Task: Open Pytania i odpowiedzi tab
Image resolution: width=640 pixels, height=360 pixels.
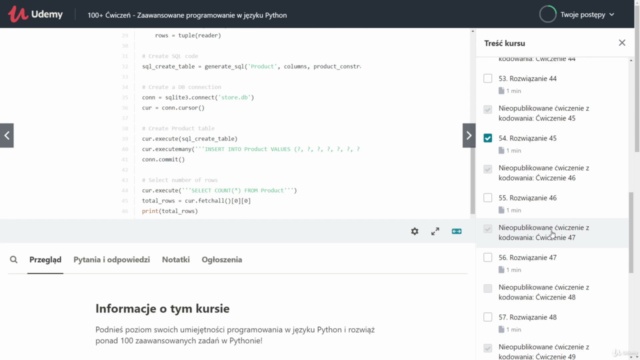Action: click(x=111, y=260)
